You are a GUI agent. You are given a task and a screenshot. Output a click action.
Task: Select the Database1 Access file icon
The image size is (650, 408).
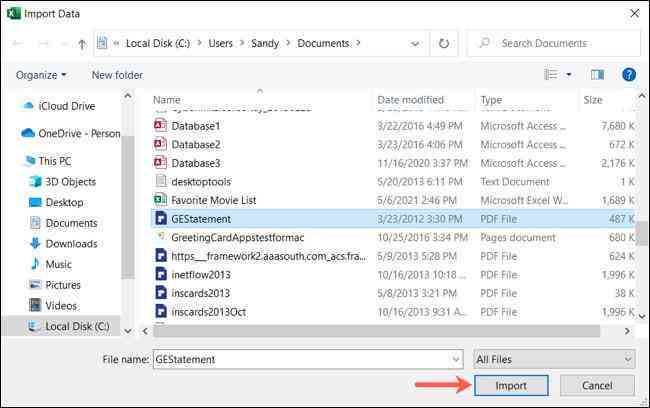(160, 125)
